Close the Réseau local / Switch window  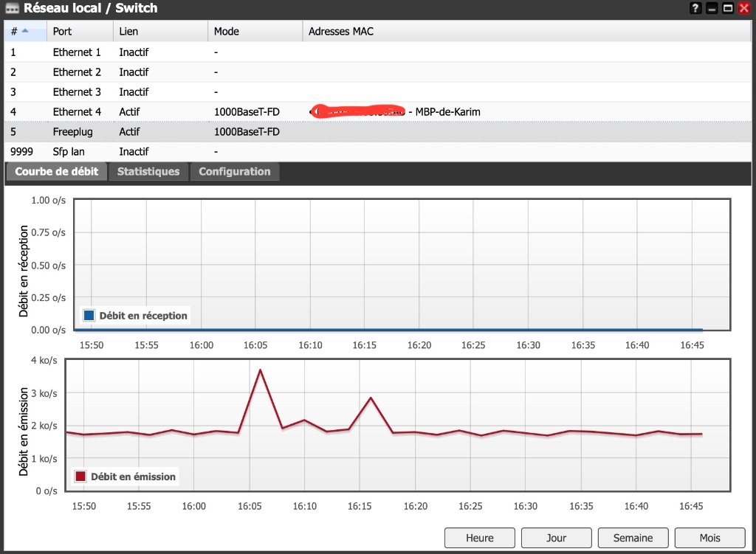pos(744,9)
